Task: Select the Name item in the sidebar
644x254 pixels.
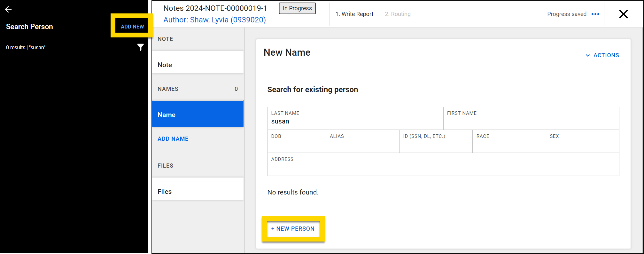Action: (198, 115)
